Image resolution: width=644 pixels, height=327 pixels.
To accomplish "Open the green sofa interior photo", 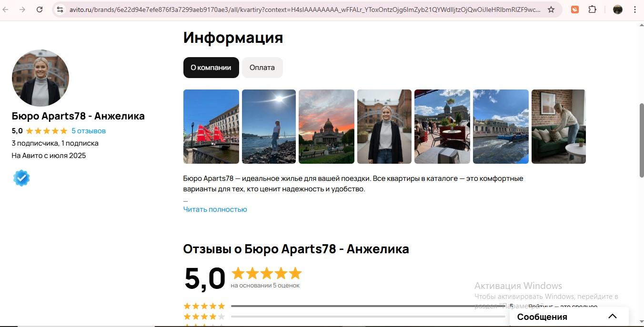I will tap(558, 127).
